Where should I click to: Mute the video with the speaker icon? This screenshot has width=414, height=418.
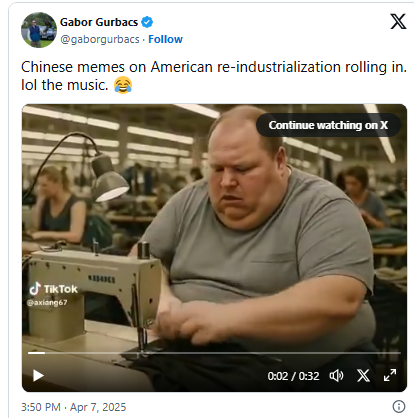(336, 376)
